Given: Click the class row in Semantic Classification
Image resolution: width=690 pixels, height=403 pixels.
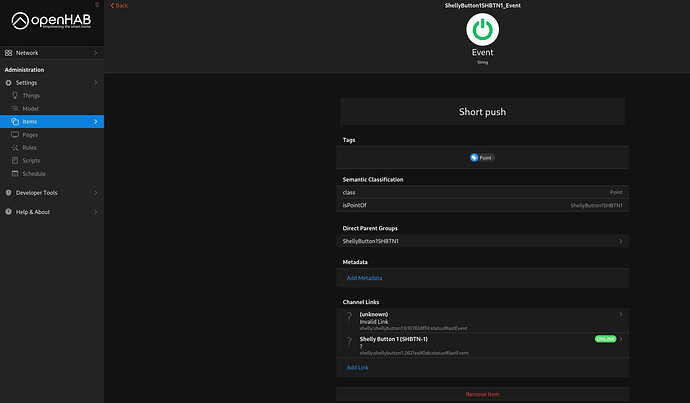Looking at the screenshot, I should pos(482,192).
